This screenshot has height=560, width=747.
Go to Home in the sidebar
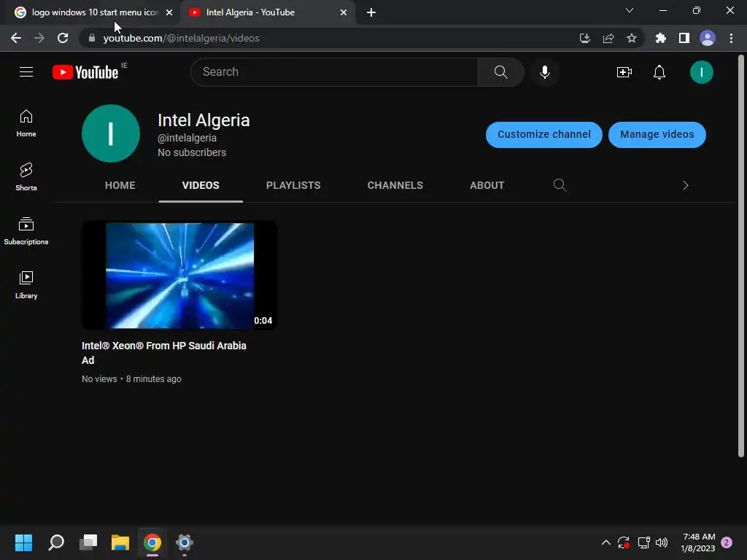point(26,123)
